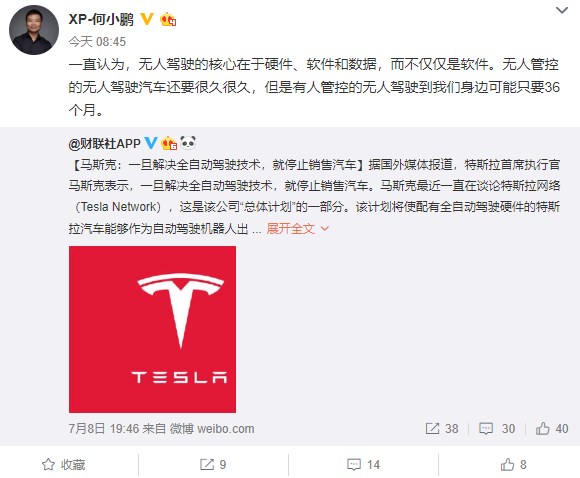Open the 7月8日 19:46 original post time

[x=104, y=428]
